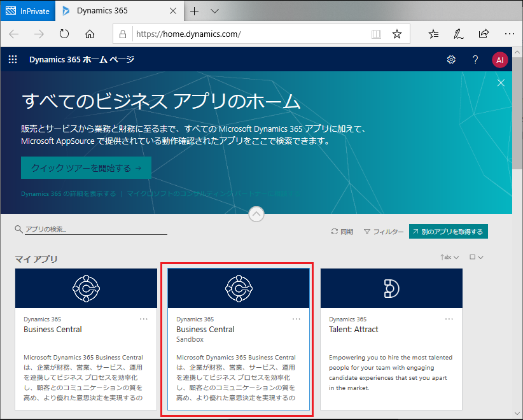The image size is (523, 420).
Task: Click the Dynamics 365 ホーム ページ title
Action: click(x=81, y=59)
